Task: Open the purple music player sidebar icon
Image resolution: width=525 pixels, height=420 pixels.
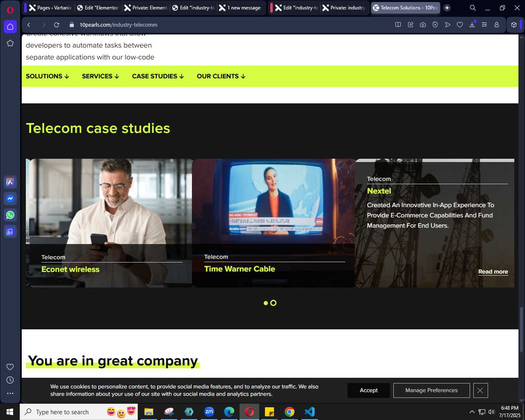Action: pos(10,231)
